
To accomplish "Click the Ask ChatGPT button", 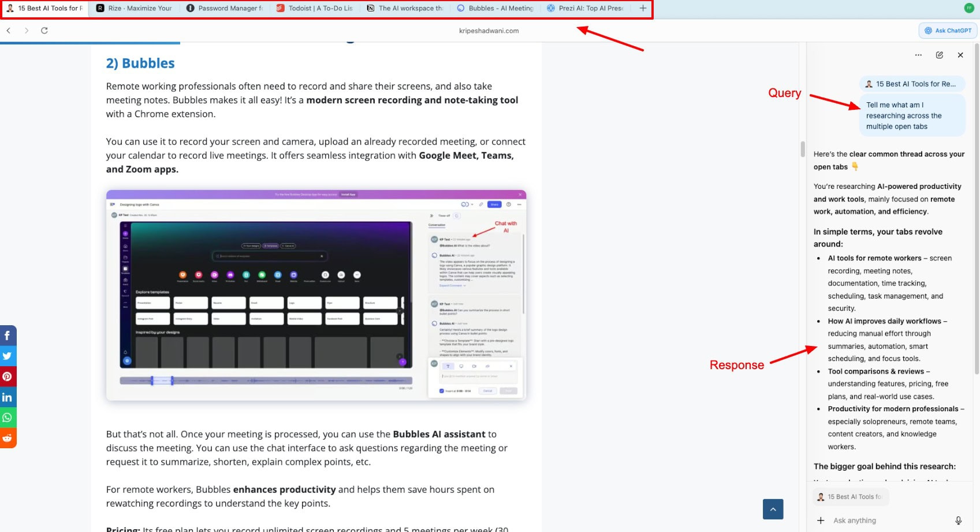I will 948,31.
